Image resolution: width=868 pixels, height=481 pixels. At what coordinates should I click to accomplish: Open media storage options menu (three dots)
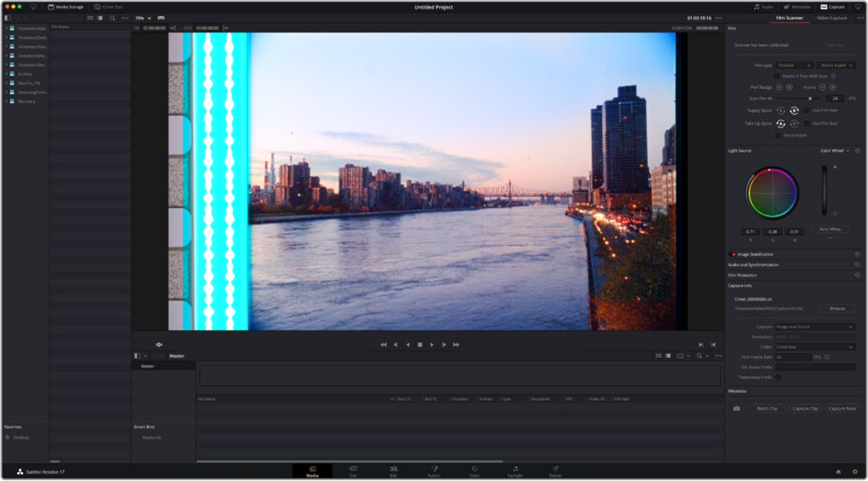(x=125, y=18)
